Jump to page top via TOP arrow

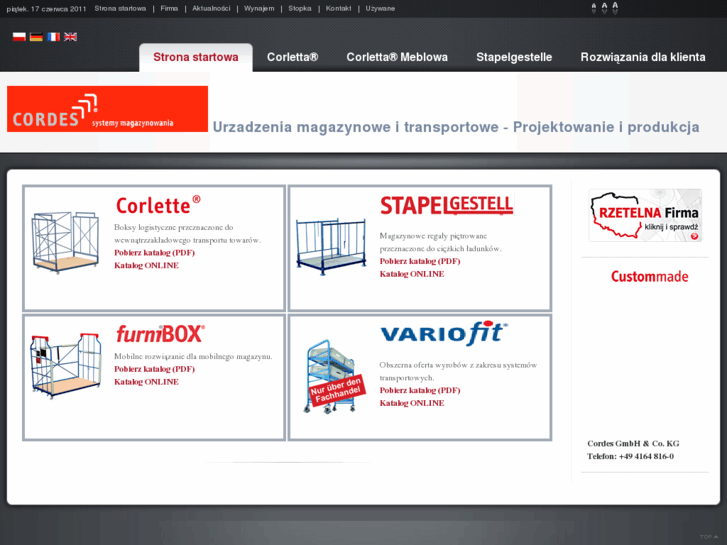click(x=709, y=537)
